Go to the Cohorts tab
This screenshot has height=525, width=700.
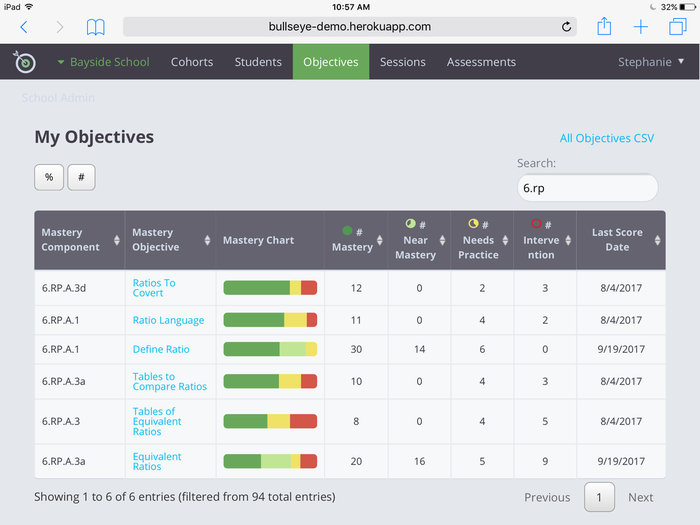coord(192,62)
